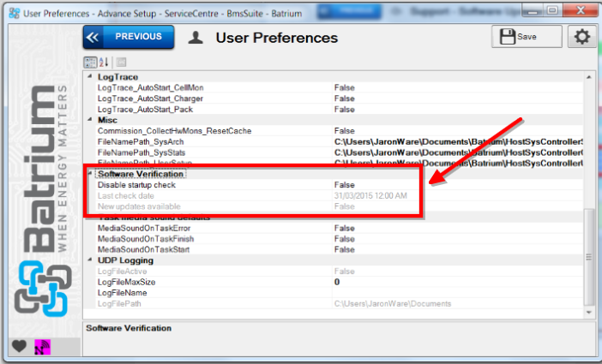This screenshot has height=364, width=602.
Task: Minimize the User Preferences window
Action: coord(532,10)
